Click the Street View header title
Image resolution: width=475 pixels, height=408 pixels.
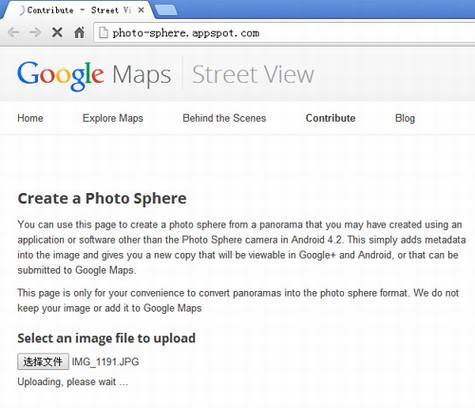point(253,74)
